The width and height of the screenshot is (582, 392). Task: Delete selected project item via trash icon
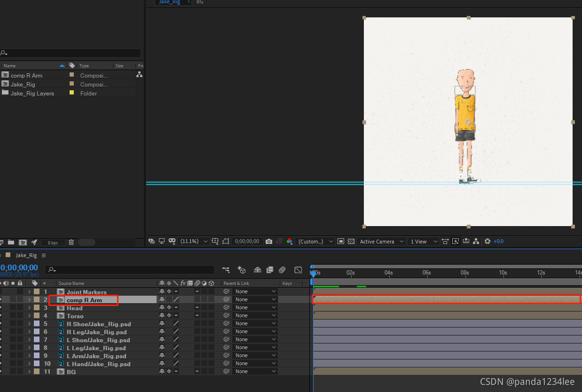point(71,243)
